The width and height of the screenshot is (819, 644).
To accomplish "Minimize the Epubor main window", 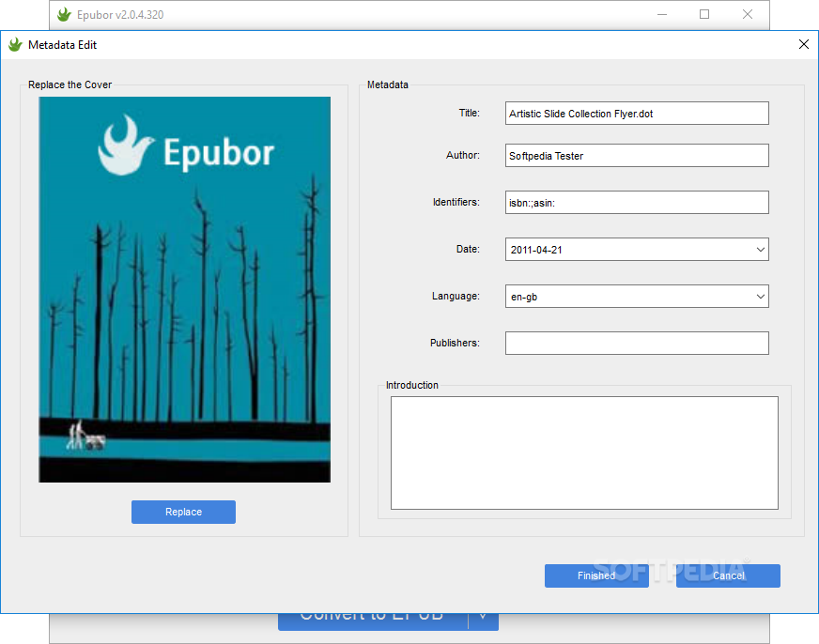I will click(x=662, y=15).
